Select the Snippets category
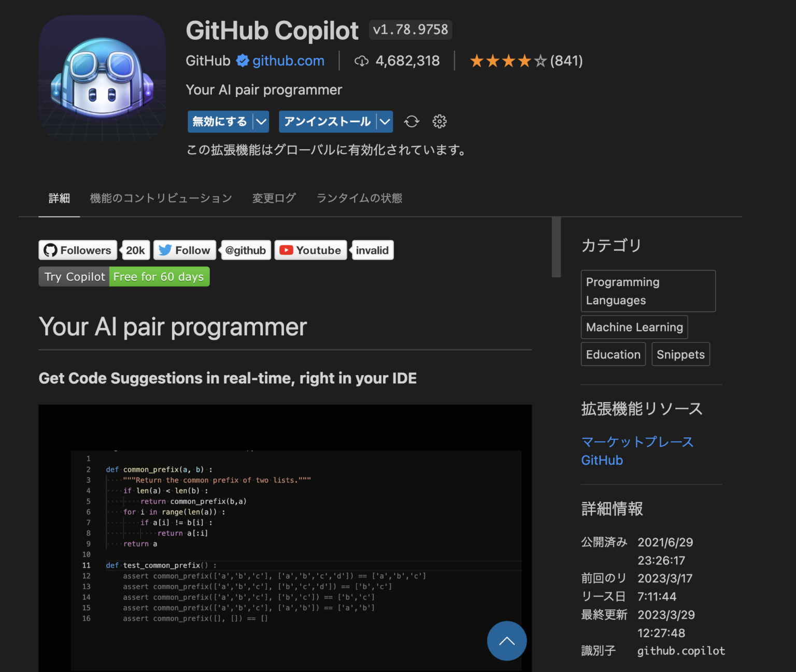The height and width of the screenshot is (672, 796). (680, 354)
